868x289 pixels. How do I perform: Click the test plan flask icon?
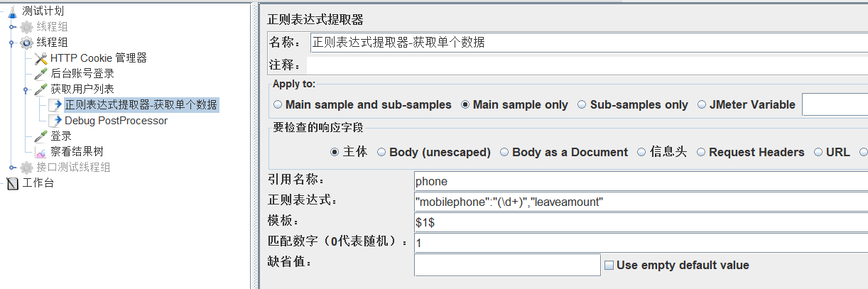(12, 11)
